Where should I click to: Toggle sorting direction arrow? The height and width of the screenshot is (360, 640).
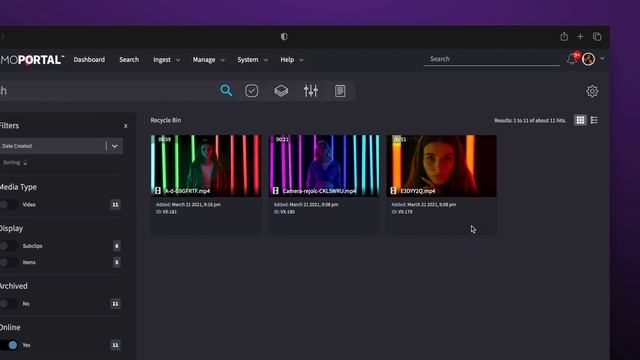25,163
